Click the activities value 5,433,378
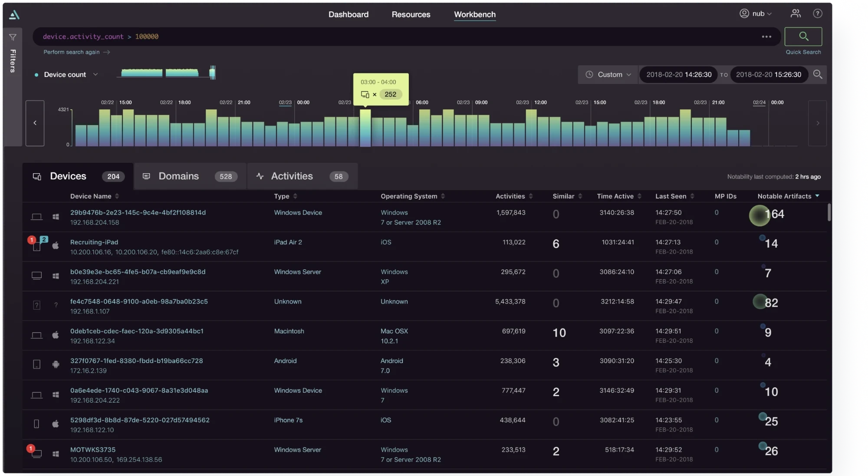Image resolution: width=868 pixels, height=476 pixels. coord(510,301)
